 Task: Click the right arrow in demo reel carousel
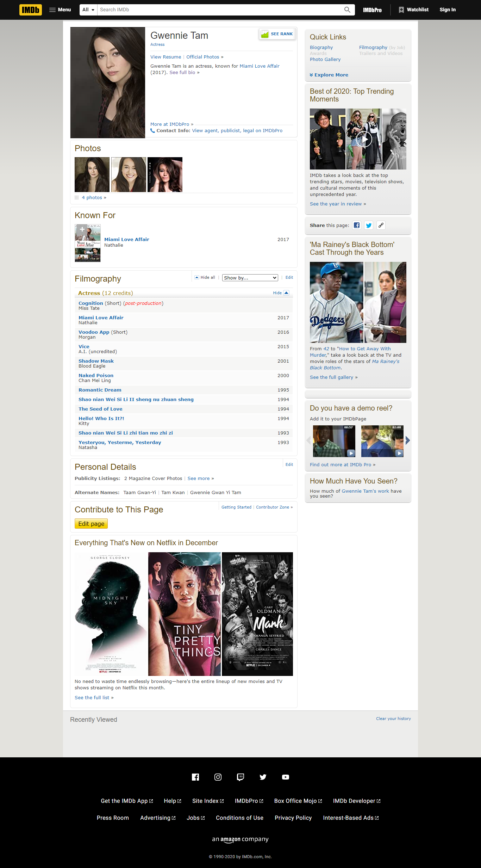point(407,440)
